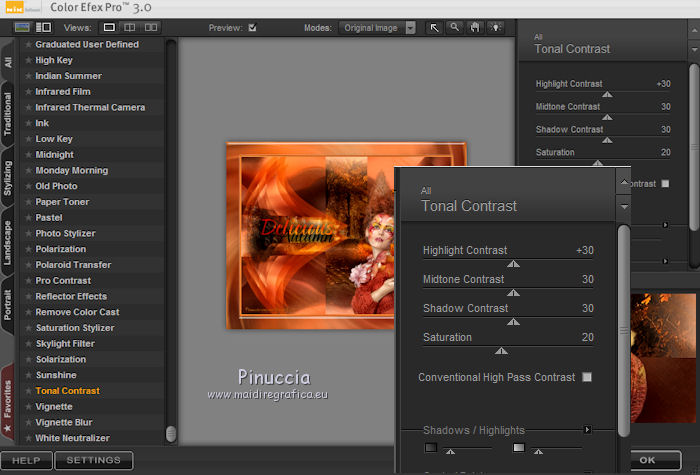Click the up arrow beside right-side Tonal Contrast header

click(x=694, y=31)
